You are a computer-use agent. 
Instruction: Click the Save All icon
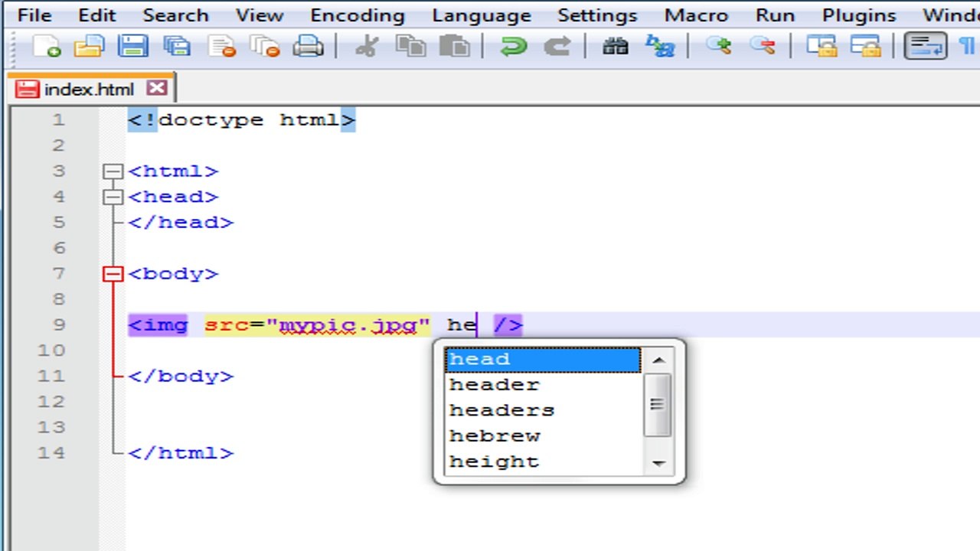click(x=177, y=47)
